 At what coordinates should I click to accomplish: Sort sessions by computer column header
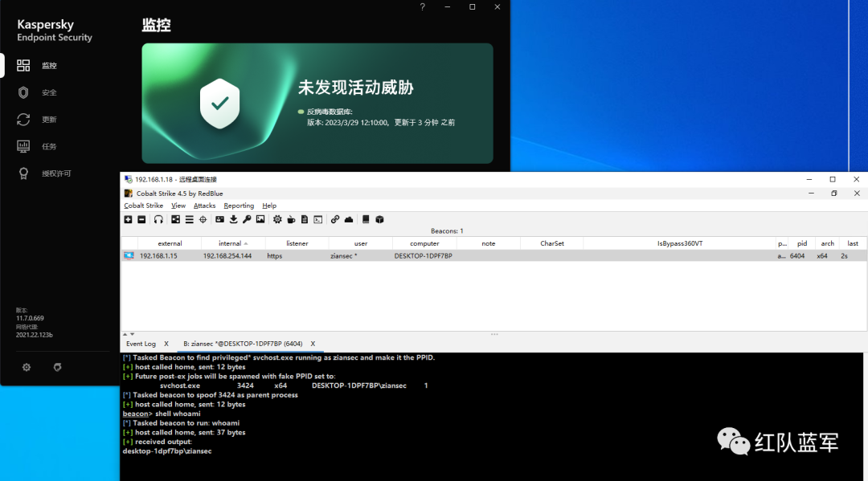pos(424,243)
